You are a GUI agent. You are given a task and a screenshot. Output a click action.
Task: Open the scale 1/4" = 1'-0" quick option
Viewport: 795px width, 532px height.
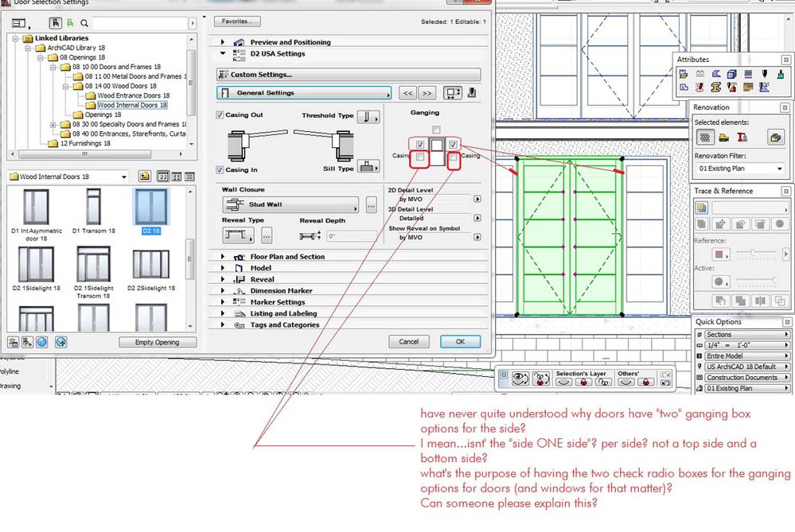coord(746,345)
